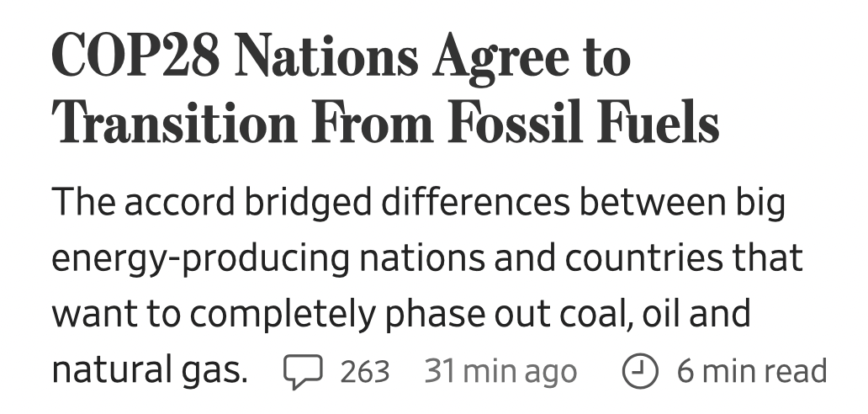Click the 263 comments count
The image size is (868, 414).
365,371
